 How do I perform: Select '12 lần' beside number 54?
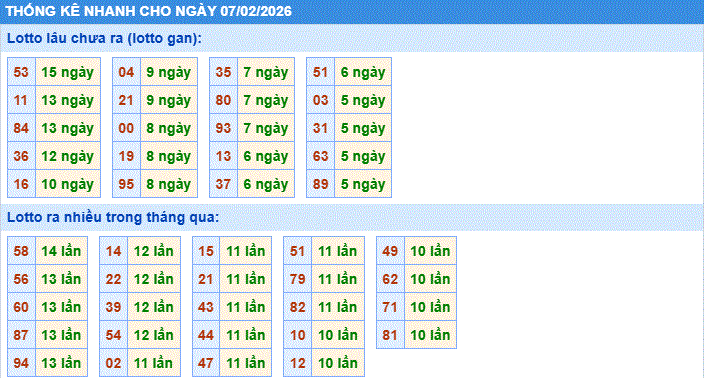(154, 335)
